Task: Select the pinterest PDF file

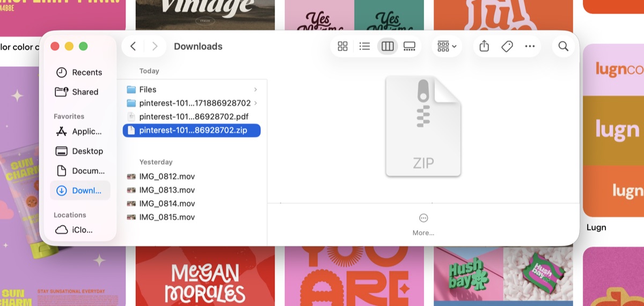Action: 192,116
